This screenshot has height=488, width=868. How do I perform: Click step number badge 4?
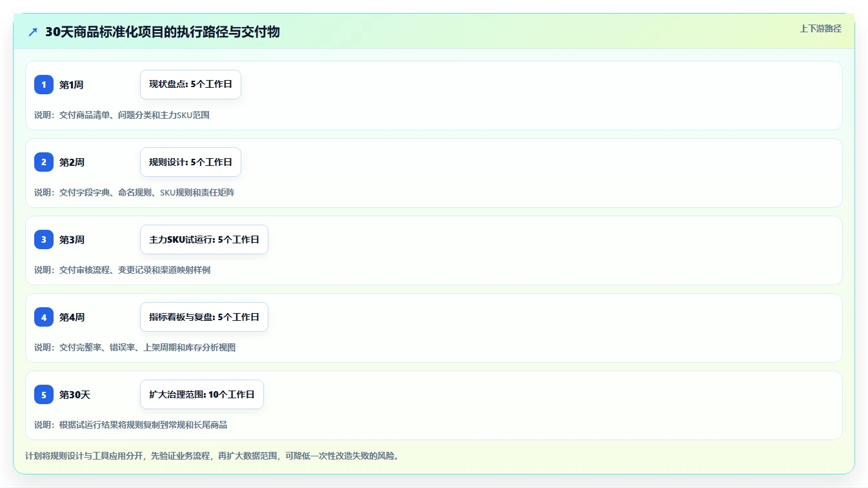[x=44, y=317]
